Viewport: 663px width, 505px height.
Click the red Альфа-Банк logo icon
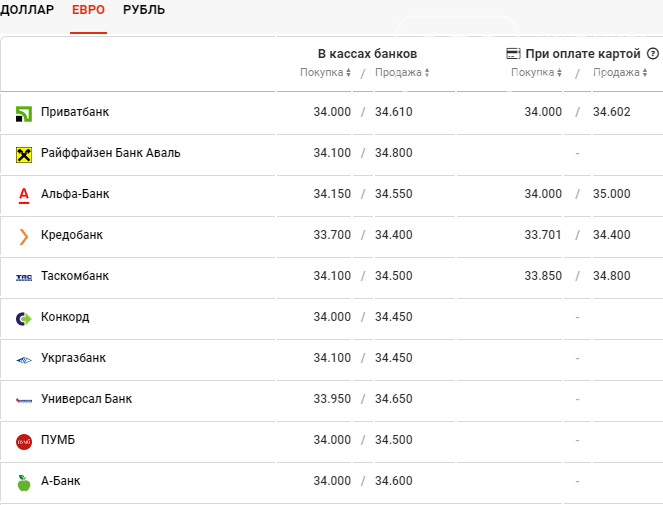tap(24, 195)
